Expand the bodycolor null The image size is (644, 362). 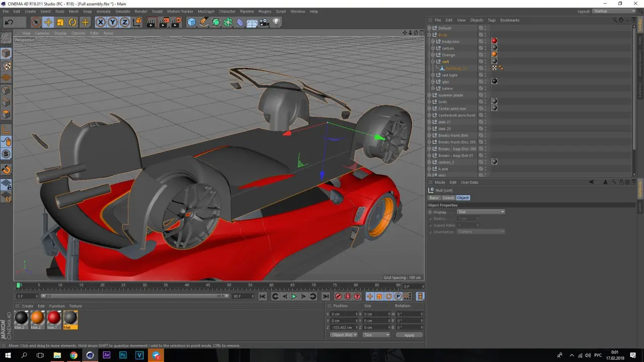(433, 41)
